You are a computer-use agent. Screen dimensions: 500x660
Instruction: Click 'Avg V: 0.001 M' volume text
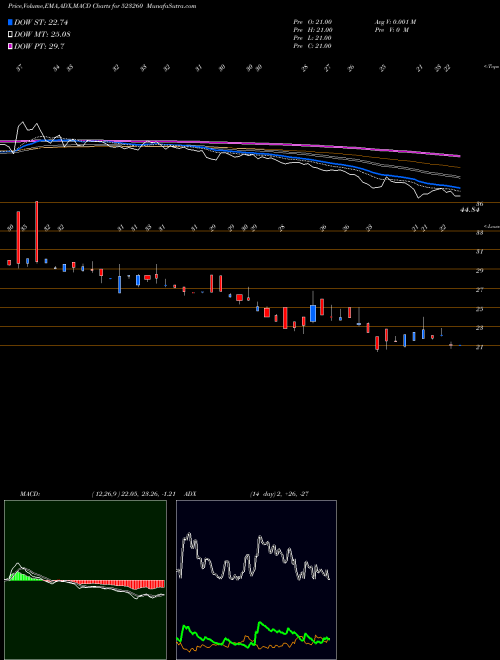tap(395, 22)
